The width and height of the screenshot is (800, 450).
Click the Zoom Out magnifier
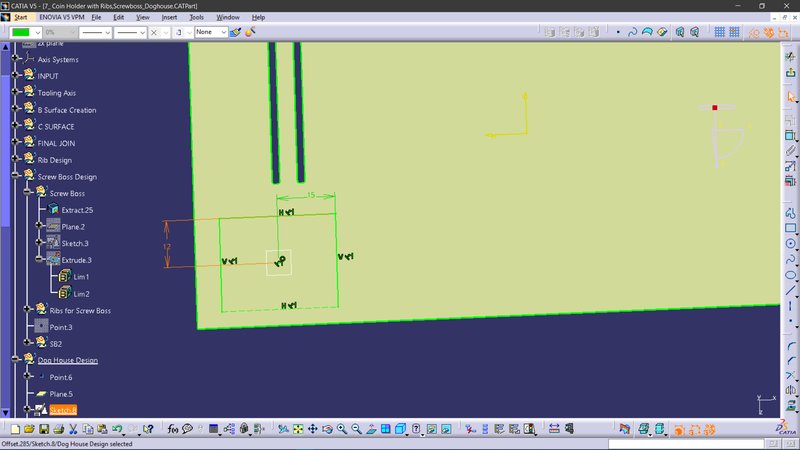pos(356,429)
